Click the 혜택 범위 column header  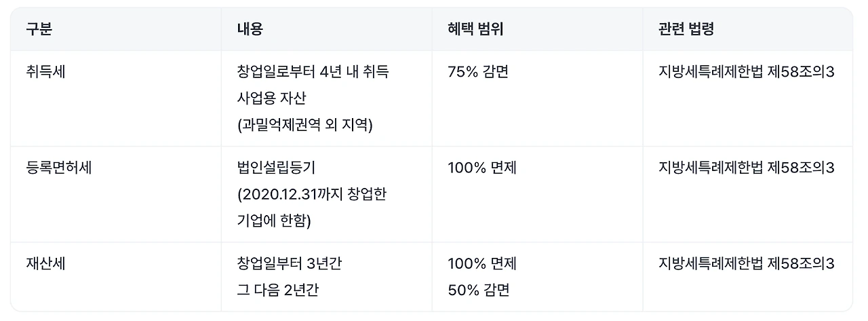coord(475,29)
